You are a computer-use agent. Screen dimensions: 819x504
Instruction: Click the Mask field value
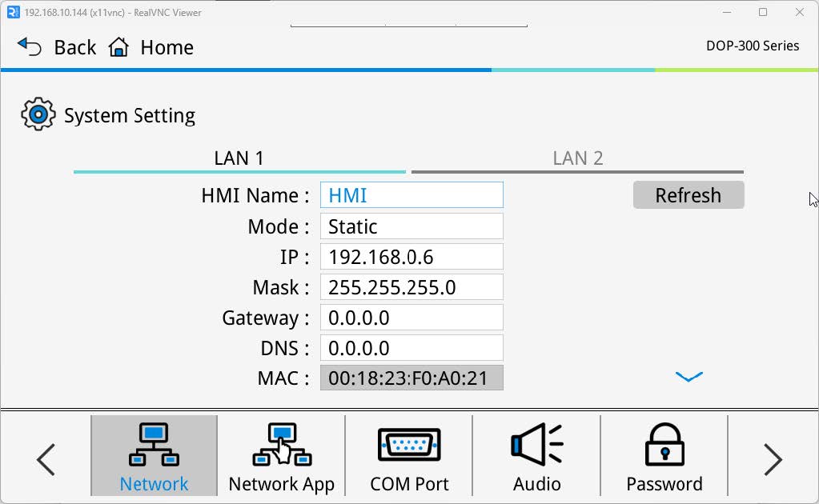(411, 286)
